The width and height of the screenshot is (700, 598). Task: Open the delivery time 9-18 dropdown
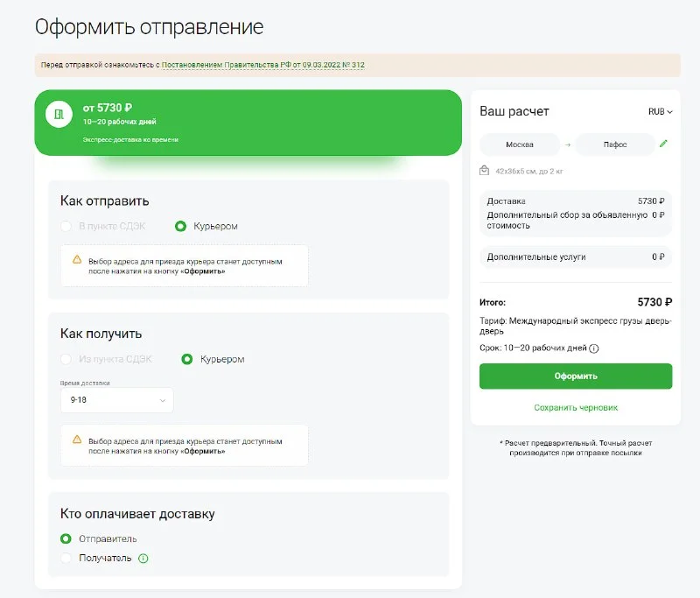(116, 400)
